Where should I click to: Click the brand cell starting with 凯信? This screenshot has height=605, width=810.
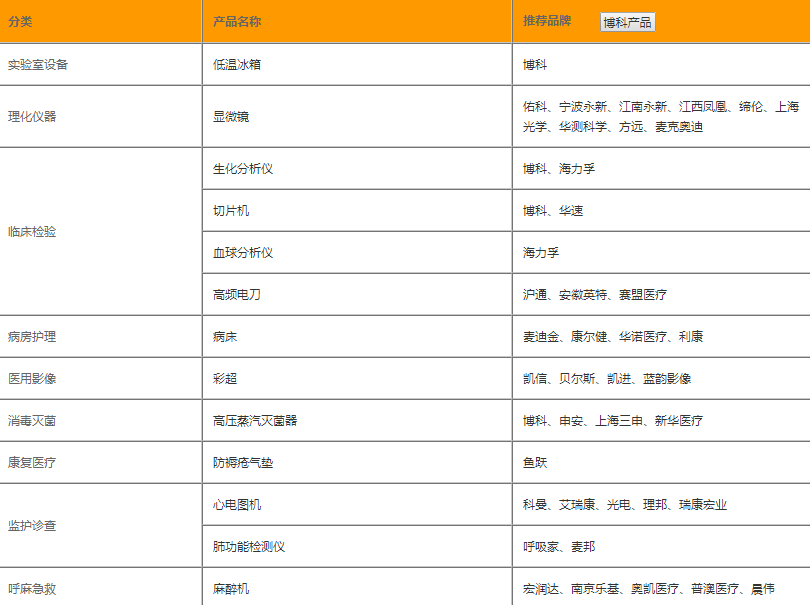(661, 378)
